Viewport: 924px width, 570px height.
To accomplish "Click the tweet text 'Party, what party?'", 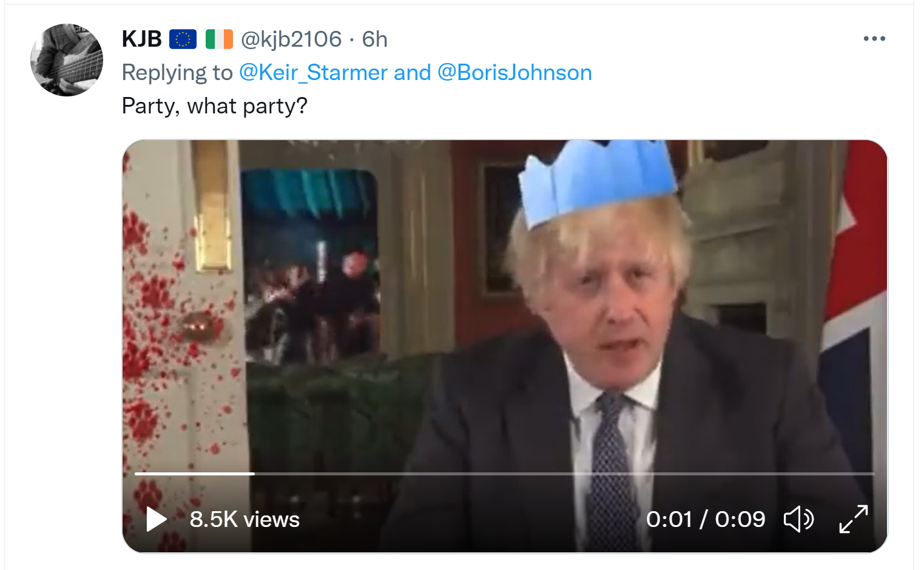I will click(215, 106).
